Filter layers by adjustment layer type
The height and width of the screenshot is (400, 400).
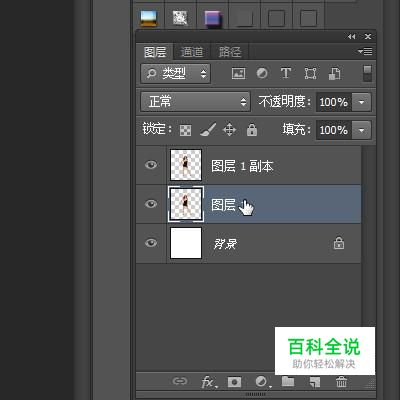click(x=262, y=73)
